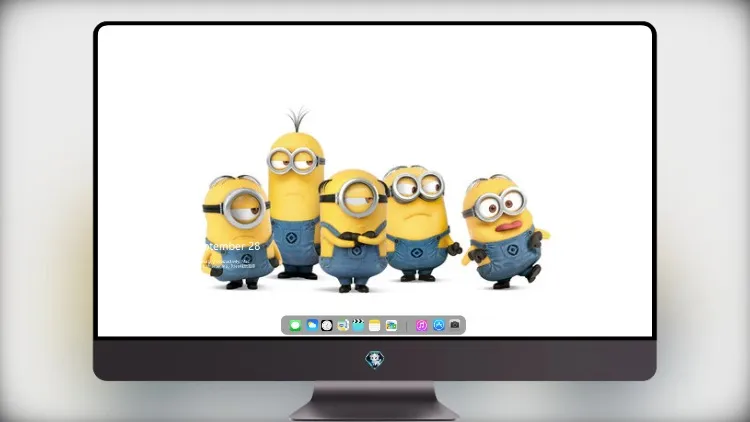Click the date text ending in "28"
The image size is (750, 422).
[232, 246]
